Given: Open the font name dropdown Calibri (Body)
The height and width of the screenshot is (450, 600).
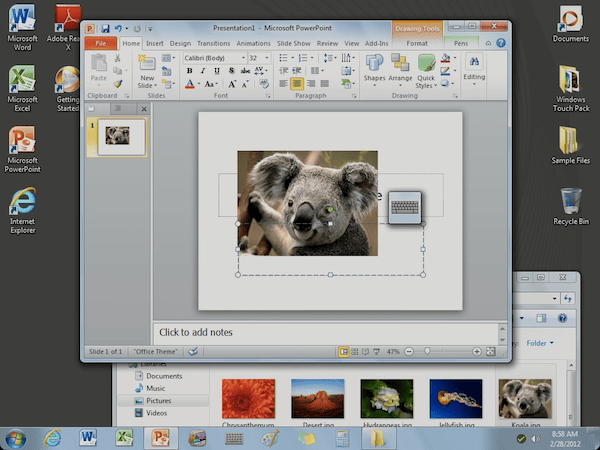Looking at the screenshot, I should (x=214, y=58).
